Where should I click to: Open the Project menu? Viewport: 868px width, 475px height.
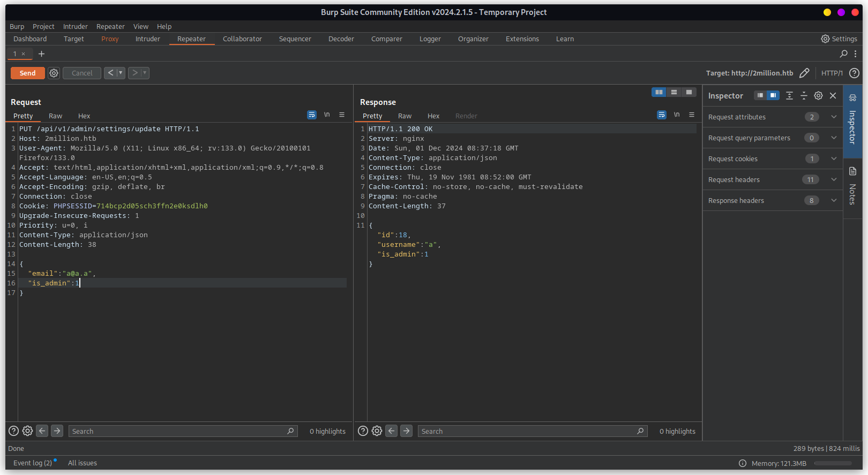pos(43,26)
